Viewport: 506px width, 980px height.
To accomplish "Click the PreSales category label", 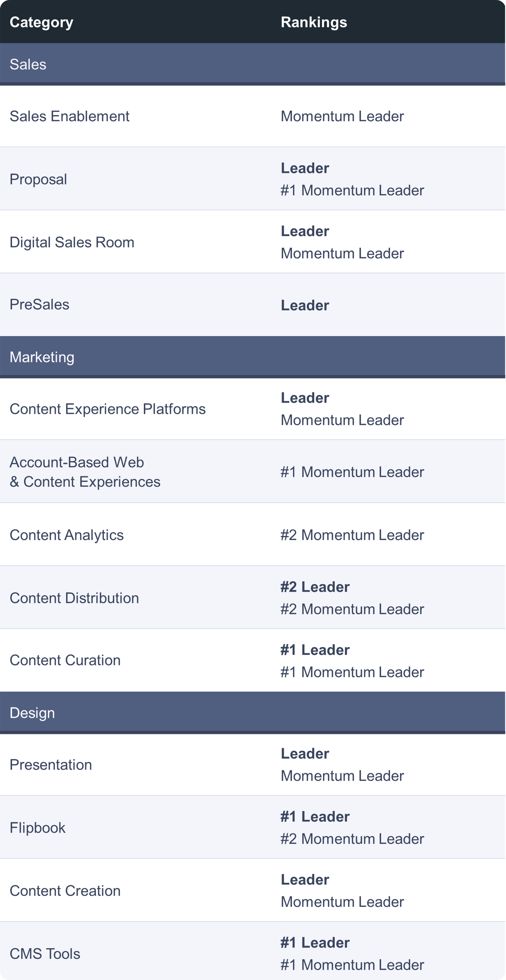I will point(39,304).
